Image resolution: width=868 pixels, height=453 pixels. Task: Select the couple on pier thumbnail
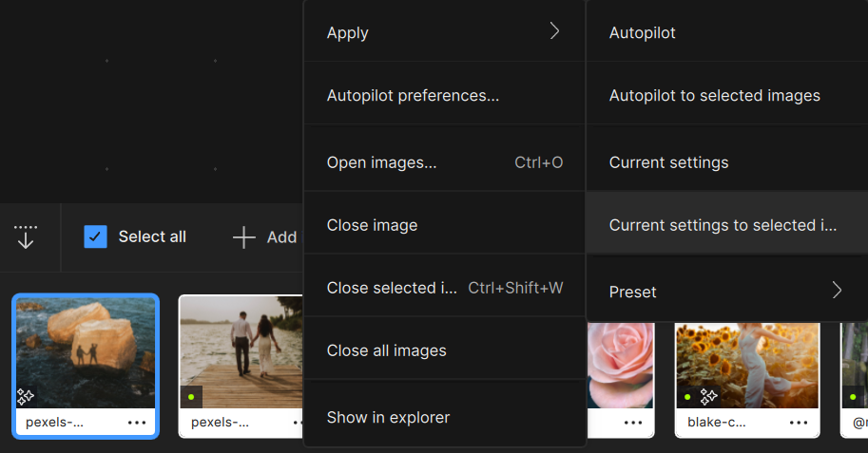tap(241, 353)
